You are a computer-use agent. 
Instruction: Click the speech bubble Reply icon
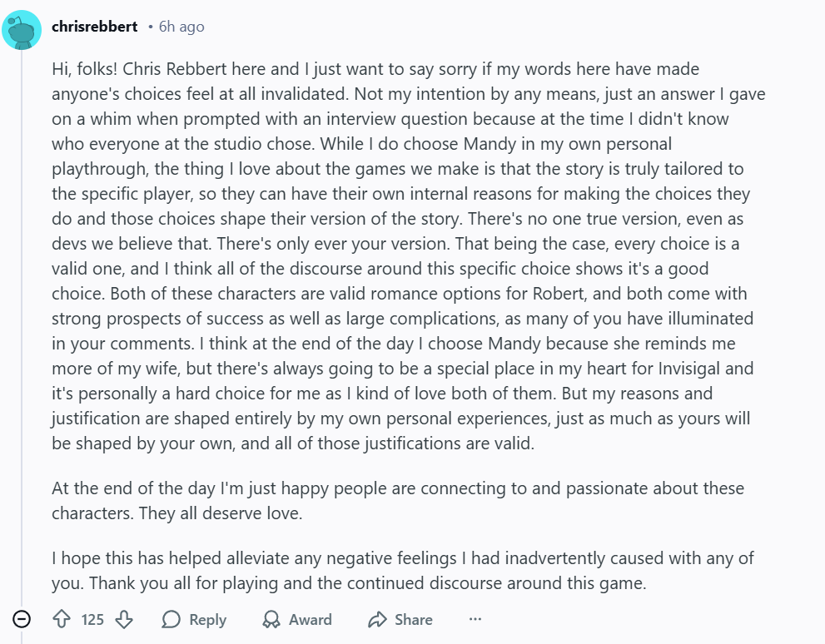(171, 619)
